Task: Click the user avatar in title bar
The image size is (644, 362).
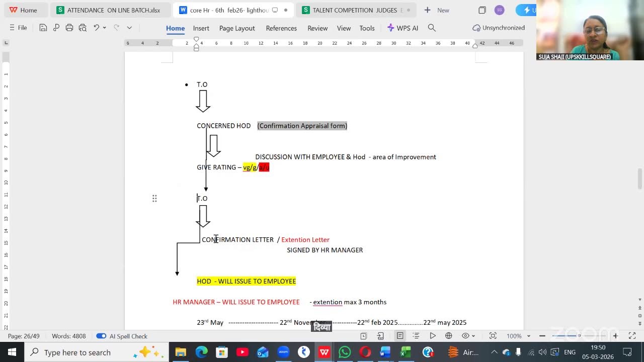Action: click(499, 10)
